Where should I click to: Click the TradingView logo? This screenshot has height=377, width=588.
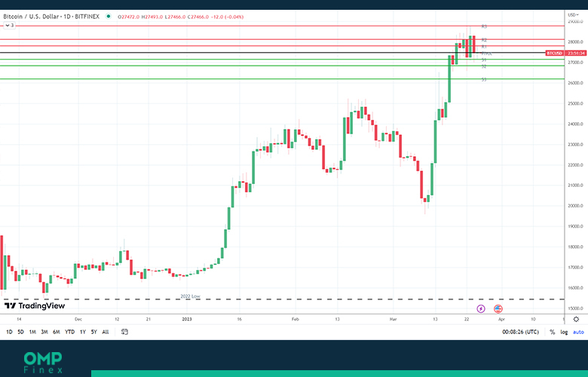pyautogui.click(x=35, y=305)
